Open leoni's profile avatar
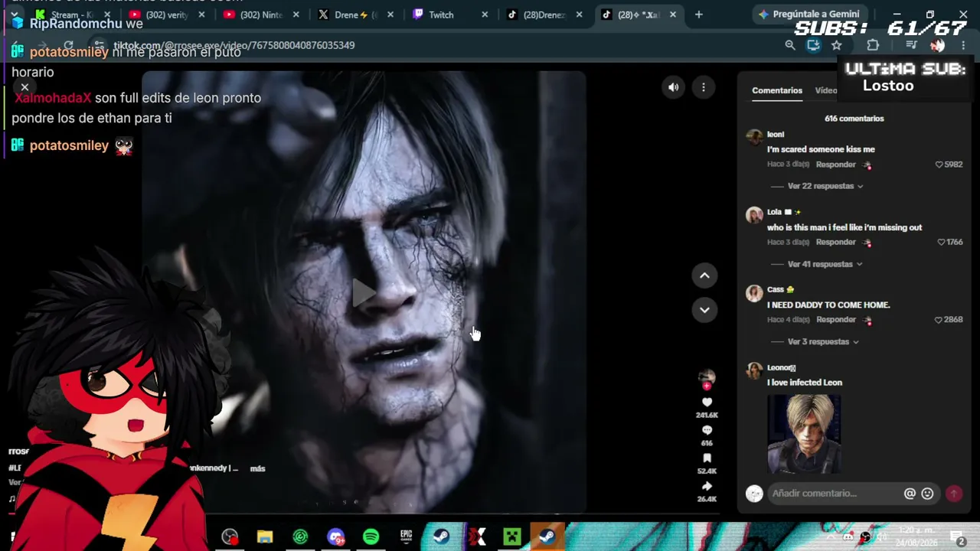This screenshot has width=980, height=551. pyautogui.click(x=754, y=137)
